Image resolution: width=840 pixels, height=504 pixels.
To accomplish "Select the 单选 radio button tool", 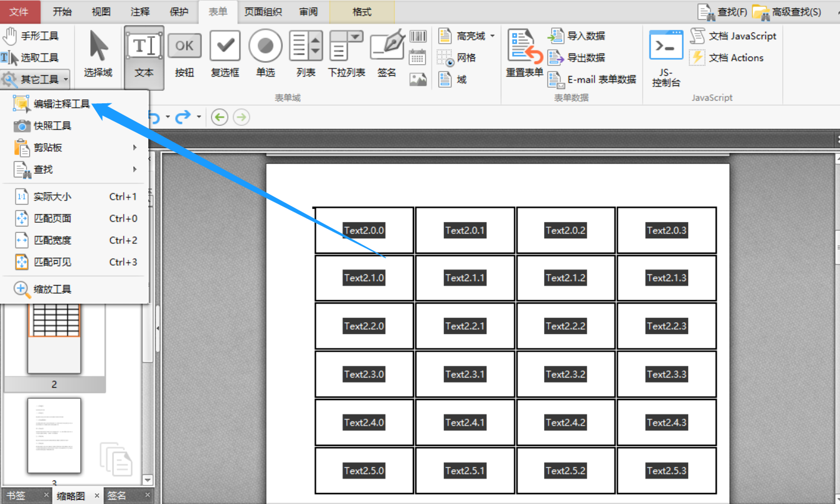I will [x=265, y=55].
